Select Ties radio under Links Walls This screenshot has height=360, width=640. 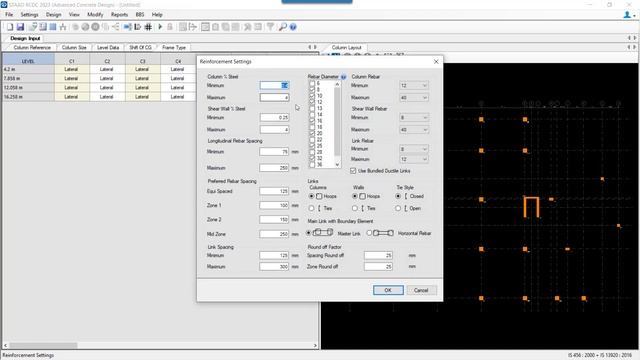(355, 208)
